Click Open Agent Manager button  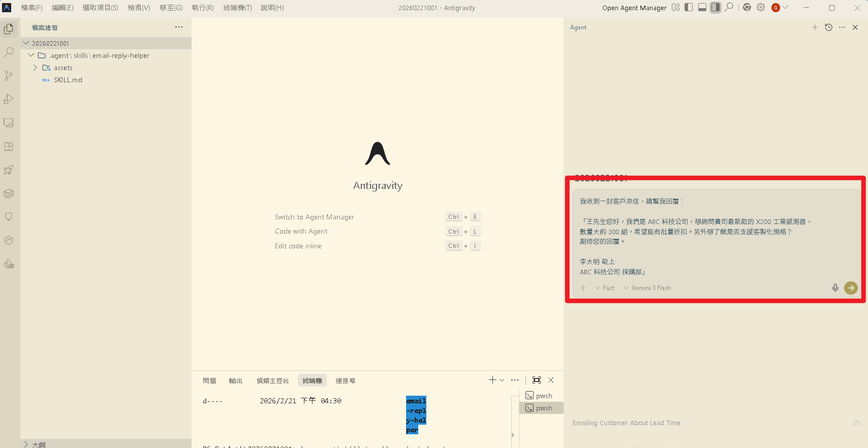pyautogui.click(x=634, y=8)
